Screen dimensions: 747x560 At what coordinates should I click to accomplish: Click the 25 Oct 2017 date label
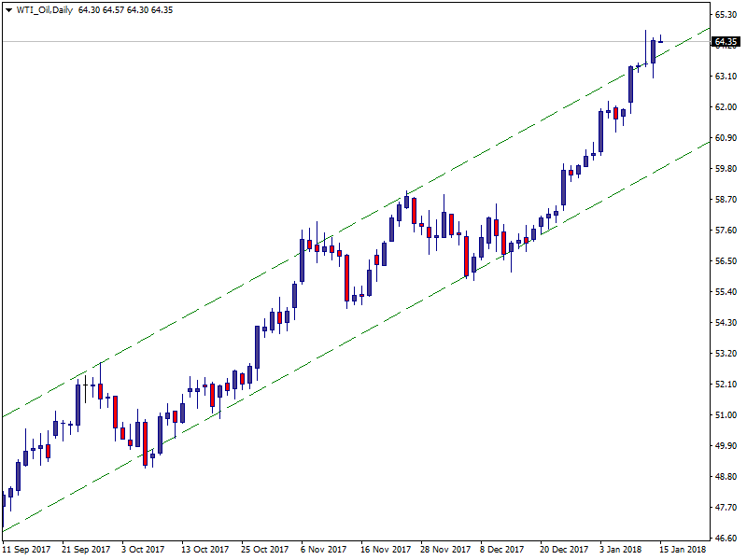coord(264,550)
